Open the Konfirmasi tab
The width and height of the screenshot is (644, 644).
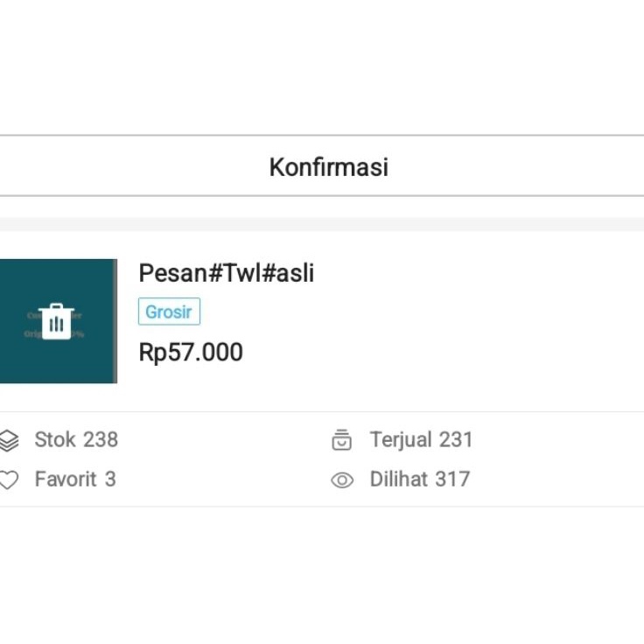[328, 167]
